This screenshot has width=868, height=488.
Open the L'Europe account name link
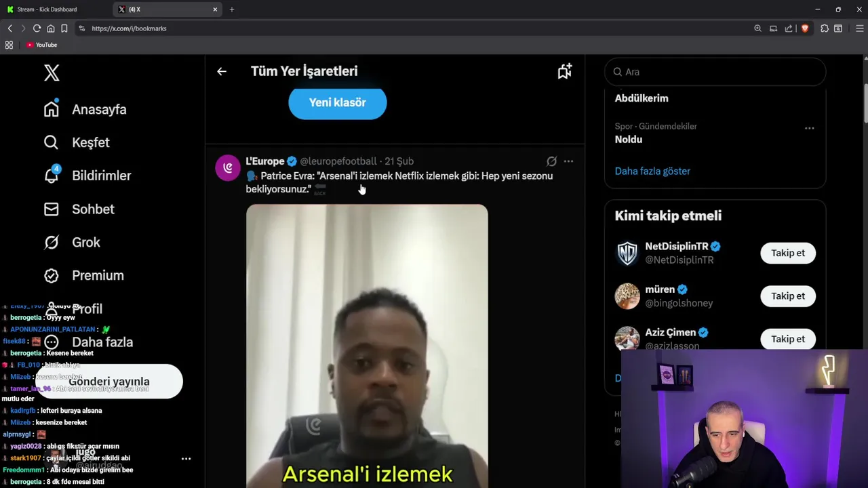click(x=265, y=161)
